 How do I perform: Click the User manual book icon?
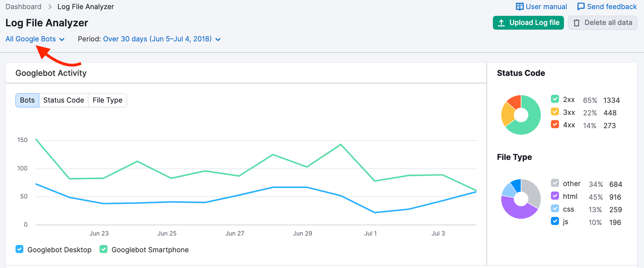[x=520, y=7]
